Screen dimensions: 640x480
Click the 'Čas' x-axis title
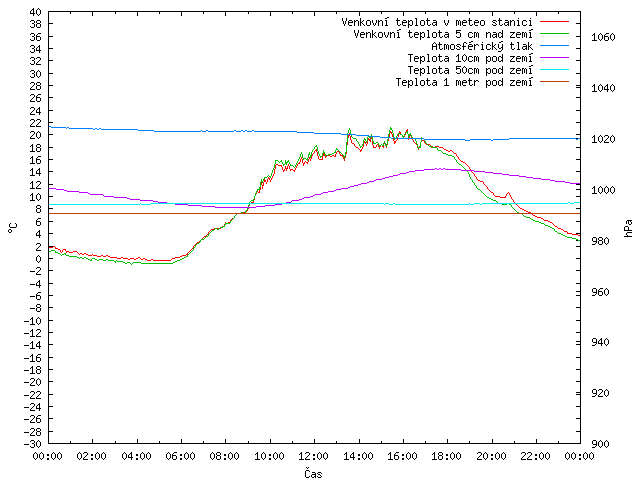[x=313, y=473]
